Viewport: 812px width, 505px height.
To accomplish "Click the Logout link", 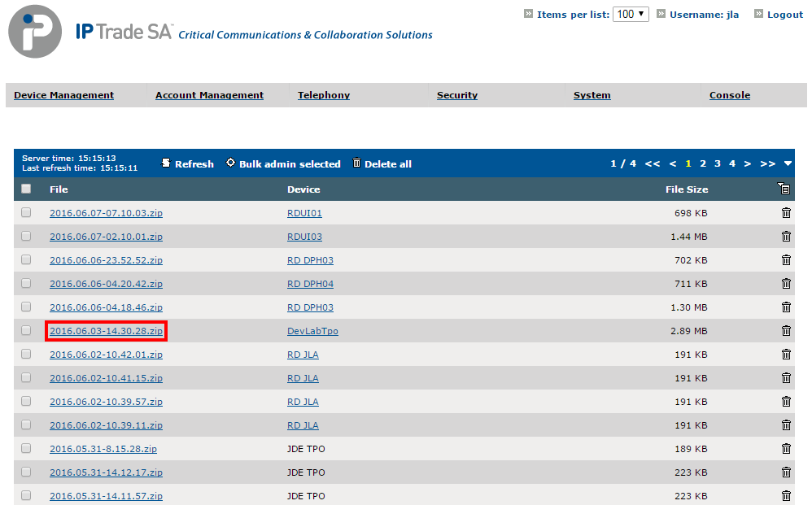I will 784,15.
